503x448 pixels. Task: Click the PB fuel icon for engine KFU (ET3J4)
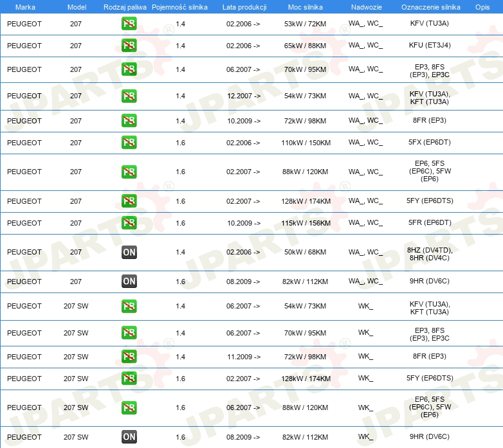[129, 46]
